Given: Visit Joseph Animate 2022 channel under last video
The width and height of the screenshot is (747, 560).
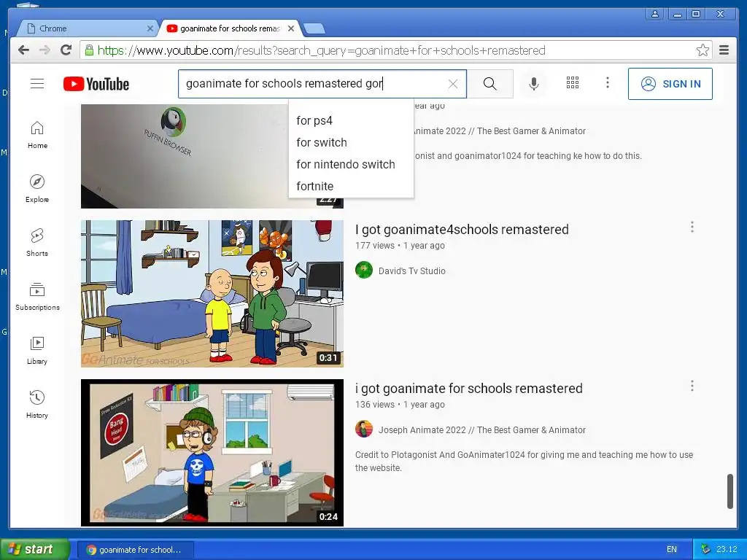Looking at the screenshot, I should [481, 430].
